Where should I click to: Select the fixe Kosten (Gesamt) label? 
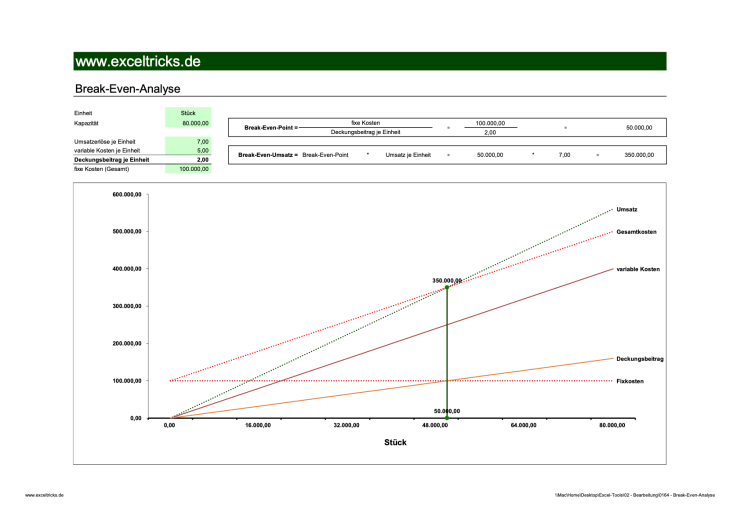coord(101,169)
